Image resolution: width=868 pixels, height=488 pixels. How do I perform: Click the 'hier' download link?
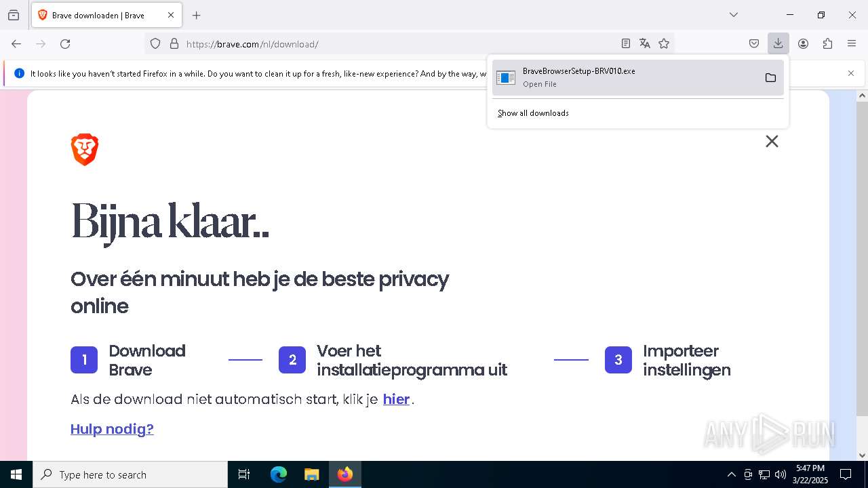point(396,399)
